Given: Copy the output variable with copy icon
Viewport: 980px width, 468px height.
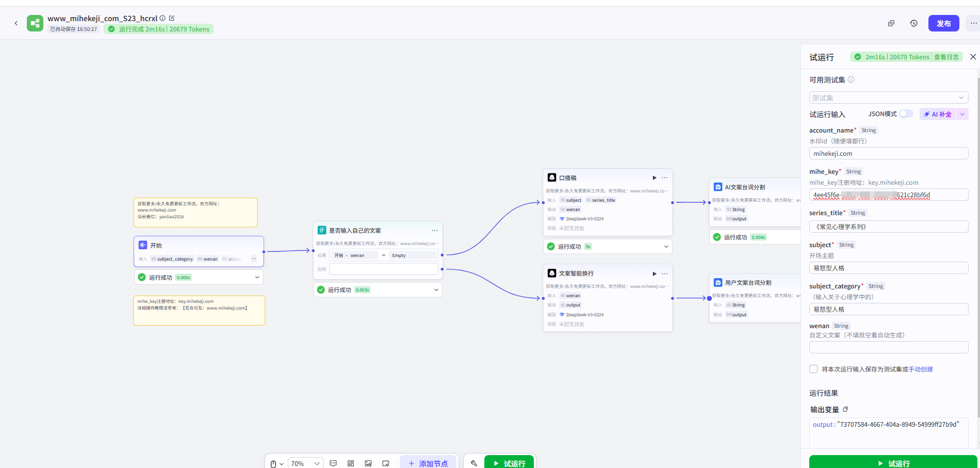Looking at the screenshot, I should [x=845, y=409].
